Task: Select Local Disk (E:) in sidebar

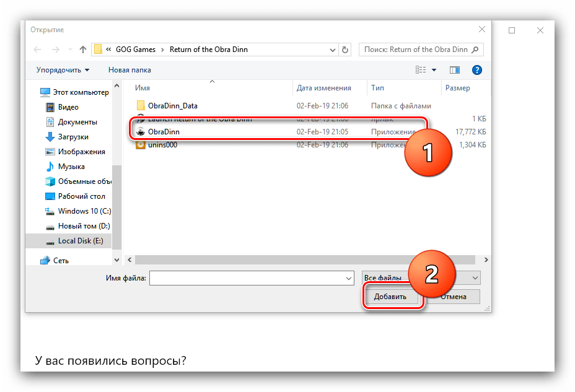Action: pyautogui.click(x=80, y=241)
